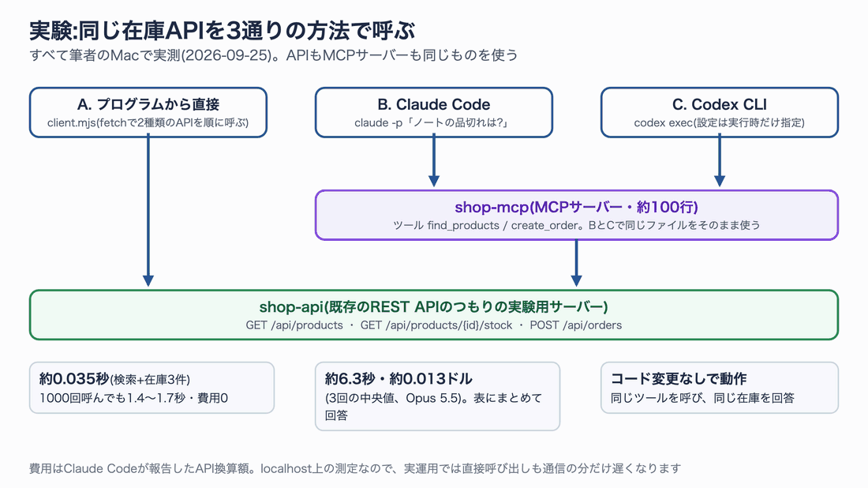Click the title 実験:同じ在庫APIを3通りの方法で呼ぶ

tap(222, 31)
